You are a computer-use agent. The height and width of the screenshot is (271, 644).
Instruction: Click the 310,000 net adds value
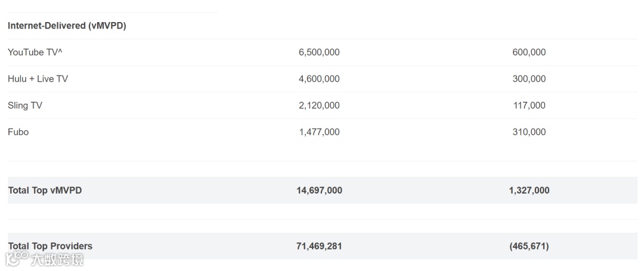pyautogui.click(x=529, y=132)
